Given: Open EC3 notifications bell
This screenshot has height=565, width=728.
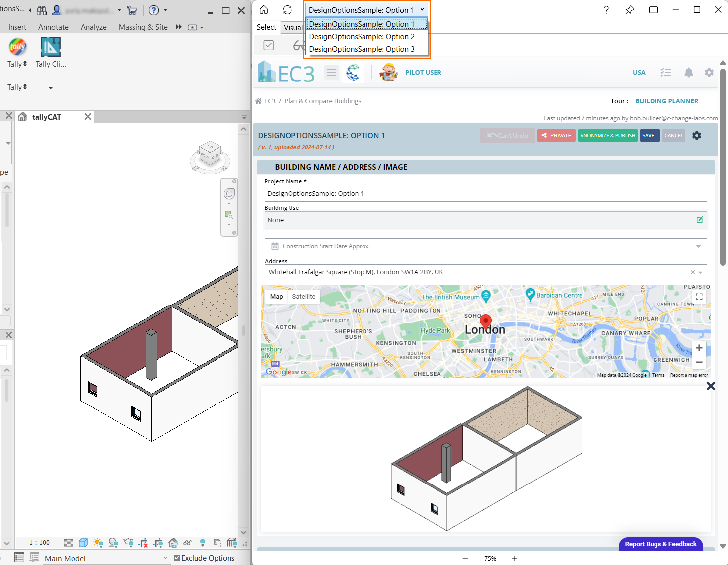Looking at the screenshot, I should pyautogui.click(x=688, y=73).
